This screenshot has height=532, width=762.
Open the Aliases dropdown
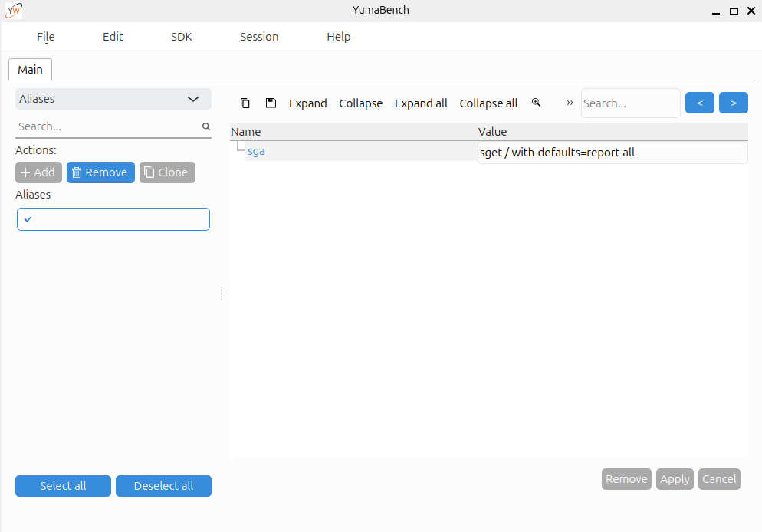(113, 99)
